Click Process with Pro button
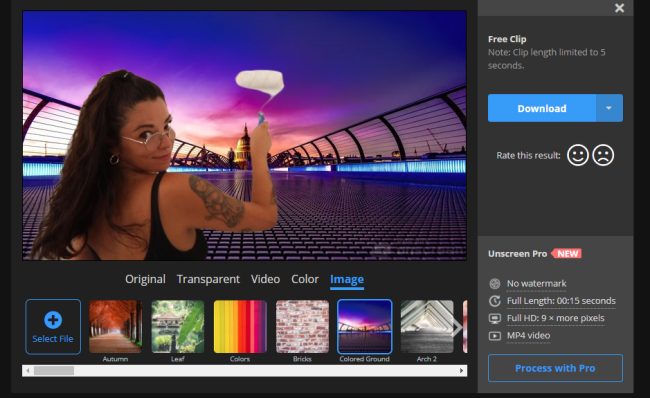The height and width of the screenshot is (398, 650). coord(555,368)
